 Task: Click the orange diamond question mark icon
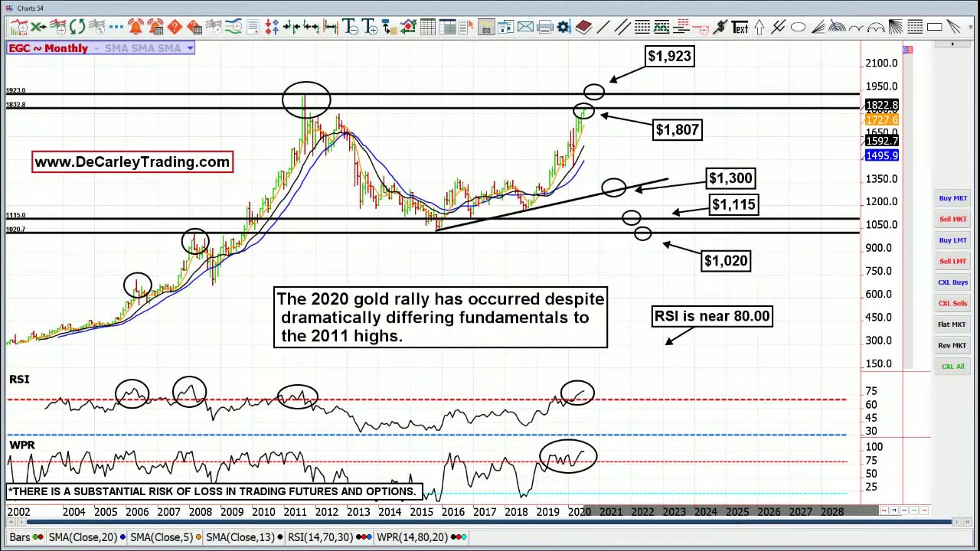[175, 28]
